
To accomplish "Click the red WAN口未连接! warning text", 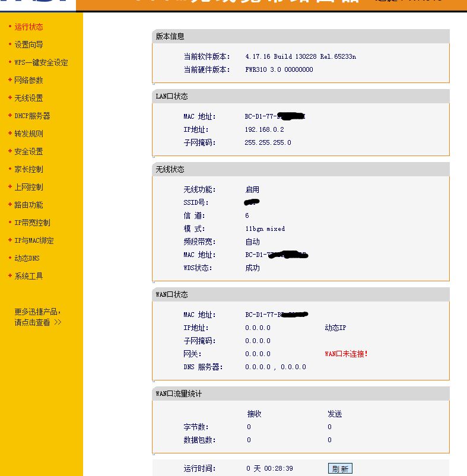I will click(346, 354).
